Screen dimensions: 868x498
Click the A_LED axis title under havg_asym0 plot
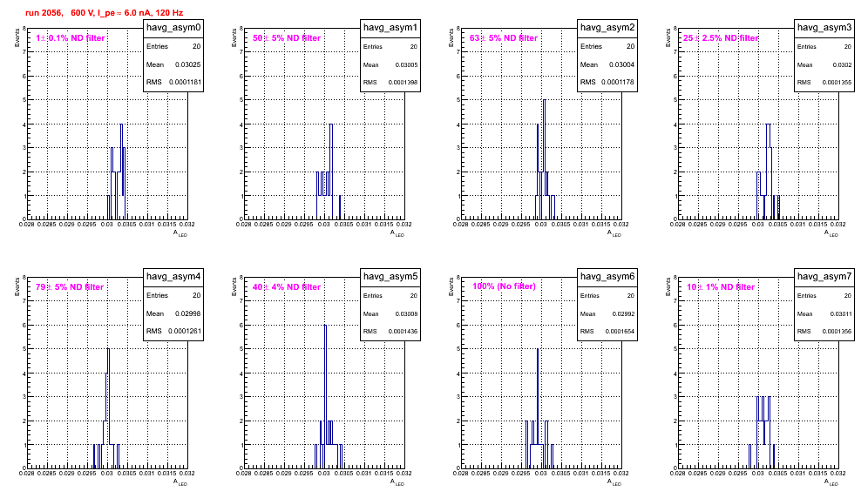(180, 233)
